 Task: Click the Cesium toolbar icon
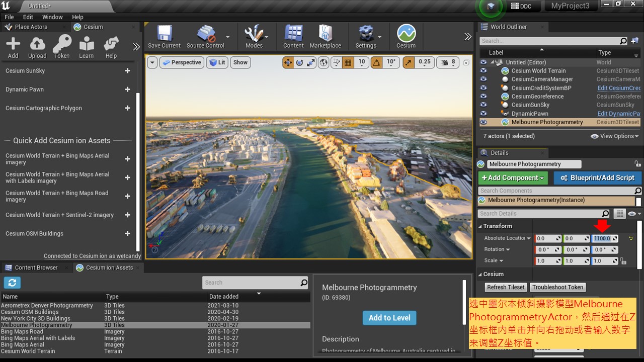pyautogui.click(x=406, y=37)
